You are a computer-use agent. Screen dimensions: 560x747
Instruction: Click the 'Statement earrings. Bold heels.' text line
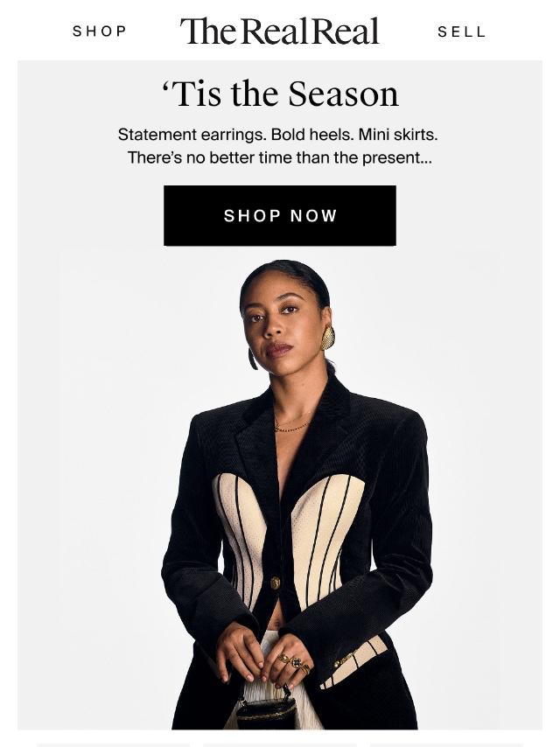pyautogui.click(x=277, y=135)
